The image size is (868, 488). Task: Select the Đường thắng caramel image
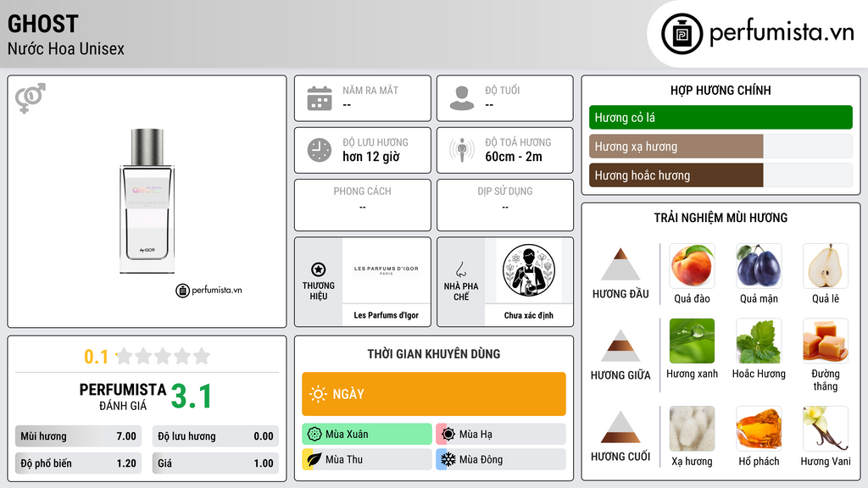tap(826, 341)
